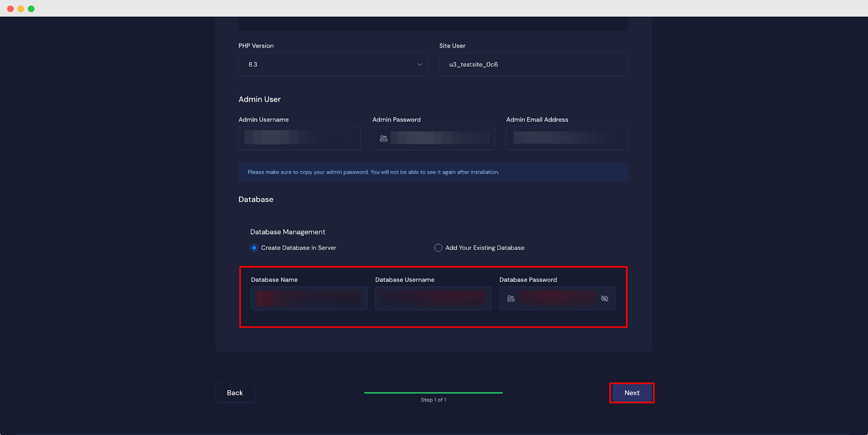The width and height of the screenshot is (868, 435).
Task: Click the Admin Email Address field
Action: pos(567,138)
